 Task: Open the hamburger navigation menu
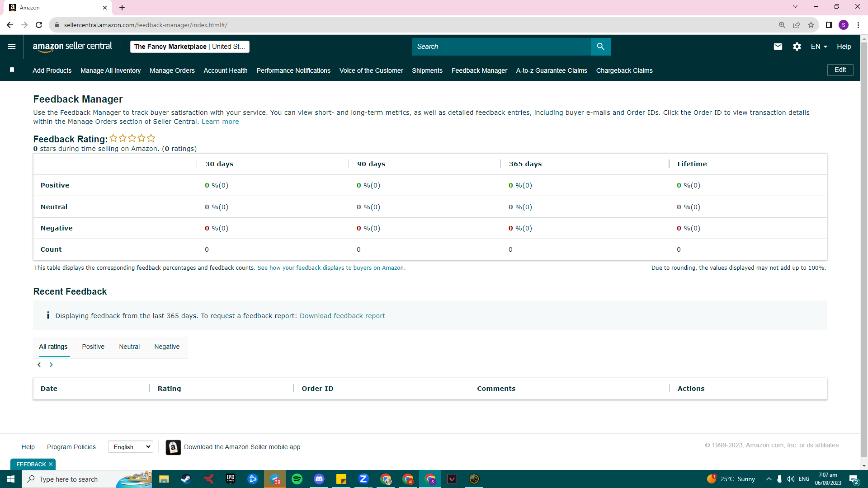[x=12, y=47]
